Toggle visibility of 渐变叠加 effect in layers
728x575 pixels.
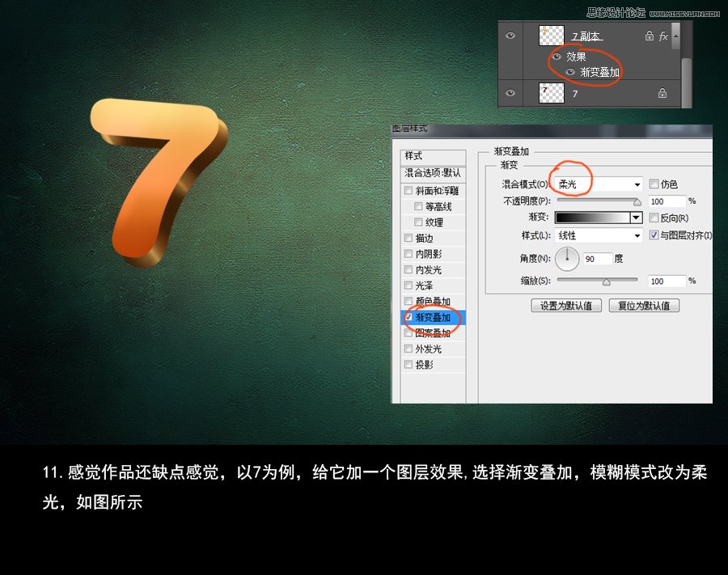pos(570,72)
